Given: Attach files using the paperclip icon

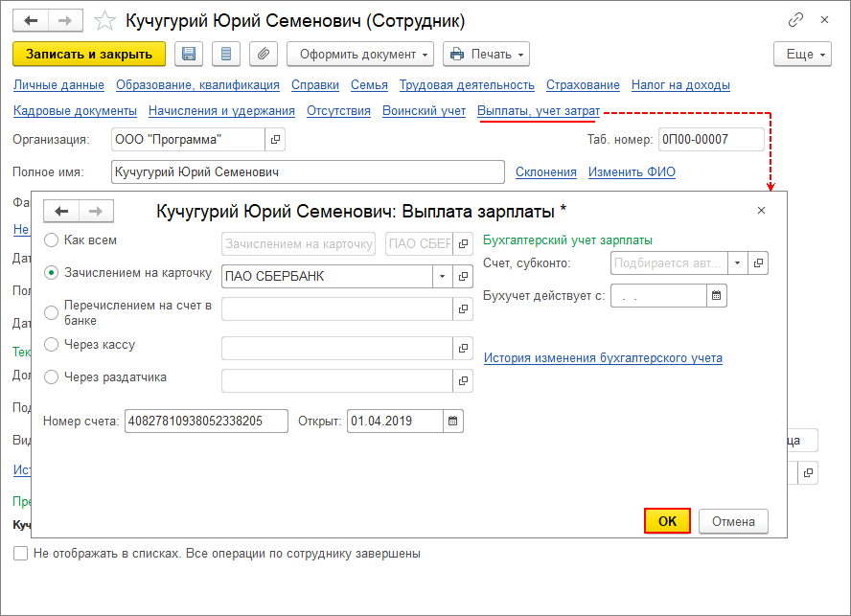Looking at the screenshot, I should pyautogui.click(x=264, y=55).
